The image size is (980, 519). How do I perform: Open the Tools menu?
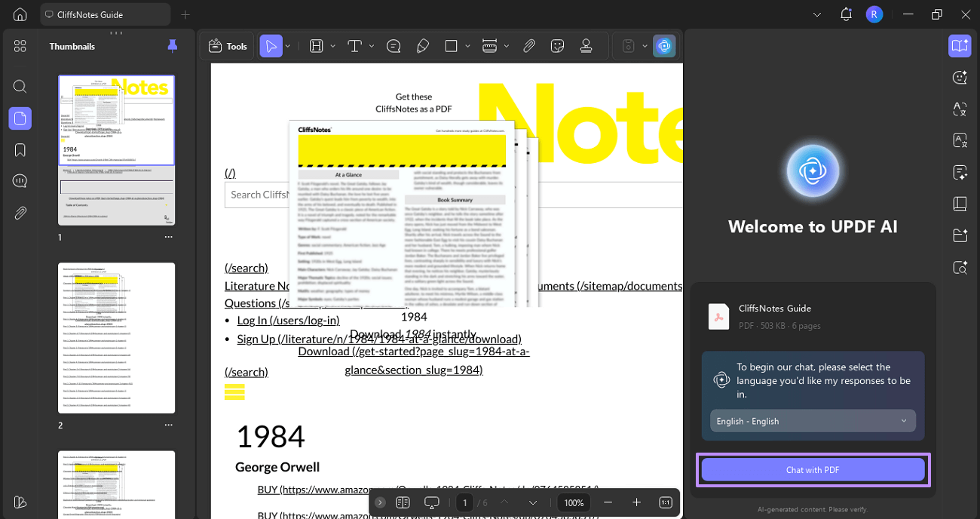click(226, 45)
